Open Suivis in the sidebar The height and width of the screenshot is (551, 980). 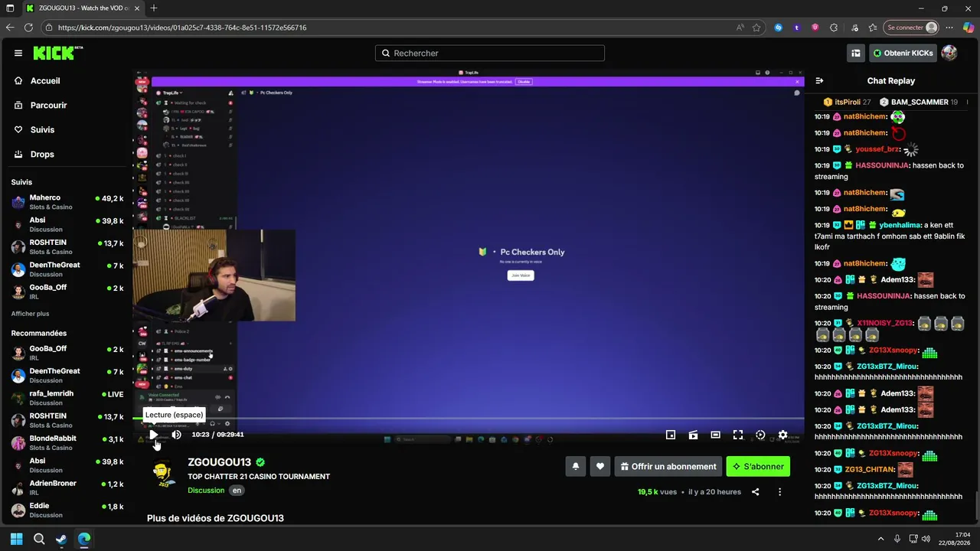point(43,129)
